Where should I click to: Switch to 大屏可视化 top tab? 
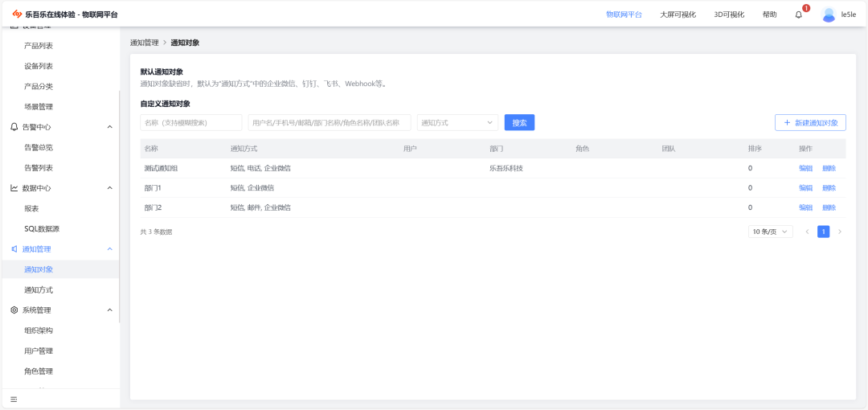click(x=678, y=15)
